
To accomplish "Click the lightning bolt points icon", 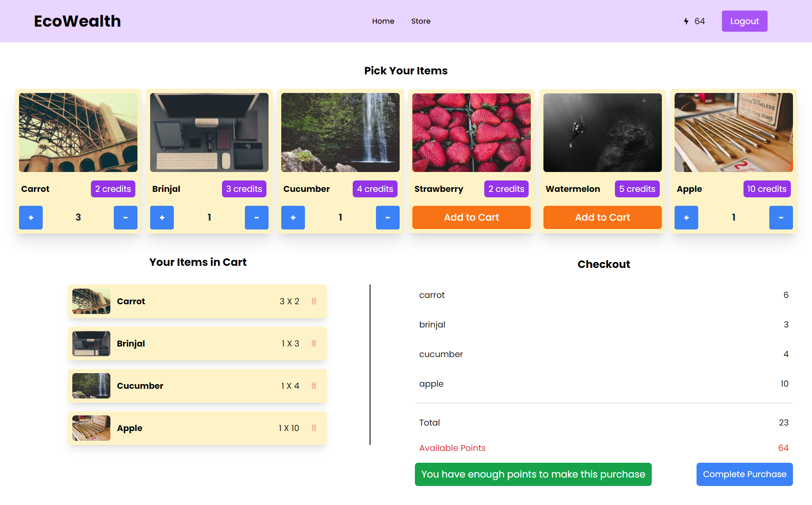I will [x=686, y=21].
